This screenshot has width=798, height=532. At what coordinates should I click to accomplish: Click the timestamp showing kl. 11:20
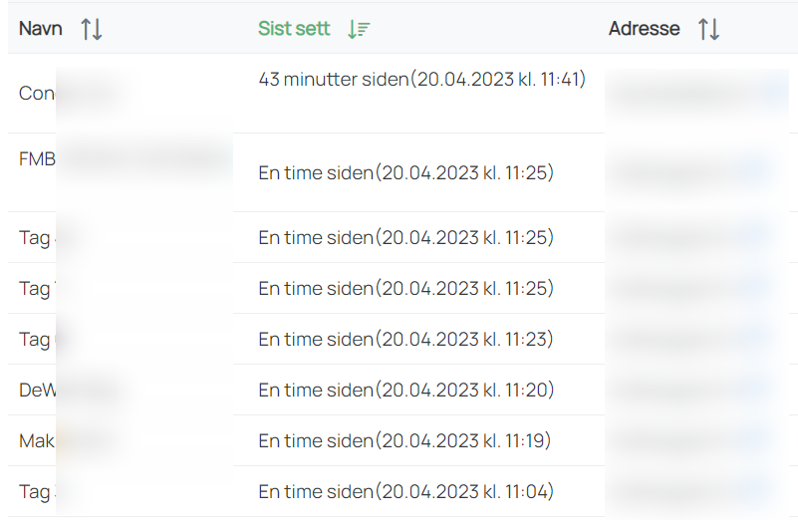(405, 390)
